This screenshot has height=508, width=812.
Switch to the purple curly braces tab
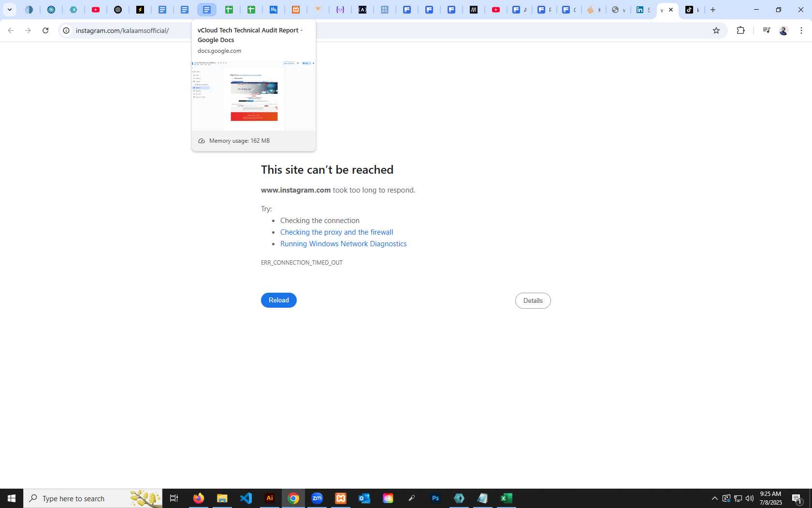coord(340,10)
